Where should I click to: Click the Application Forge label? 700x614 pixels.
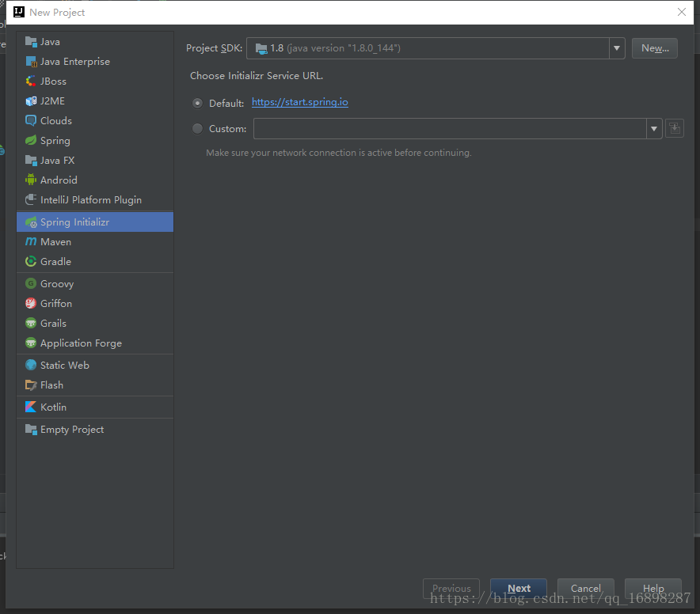(81, 343)
